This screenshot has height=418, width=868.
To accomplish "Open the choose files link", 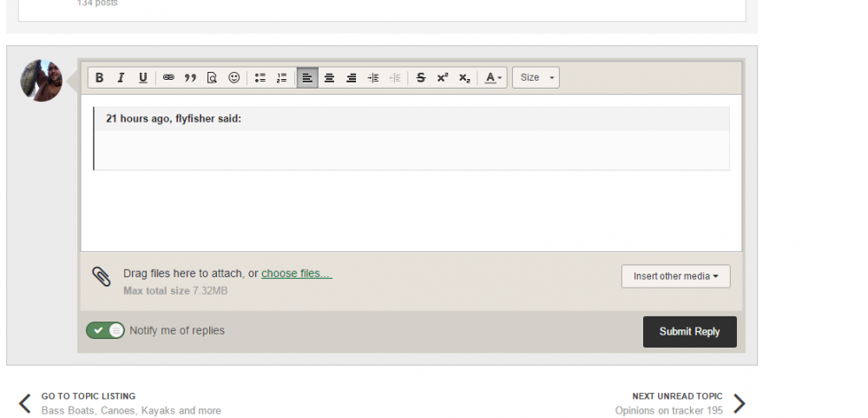I will coord(297,273).
